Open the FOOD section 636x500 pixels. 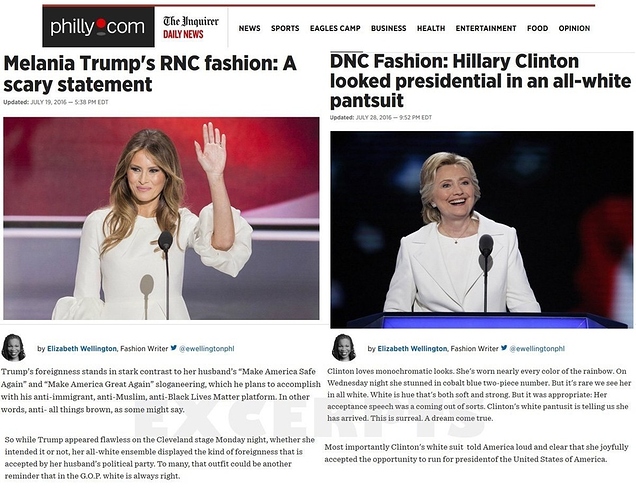537,28
